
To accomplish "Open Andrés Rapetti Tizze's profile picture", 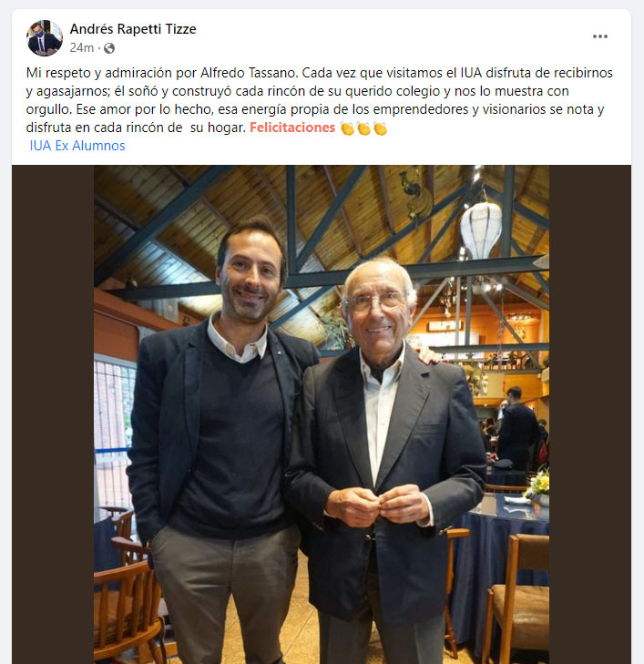I will pyautogui.click(x=45, y=38).
